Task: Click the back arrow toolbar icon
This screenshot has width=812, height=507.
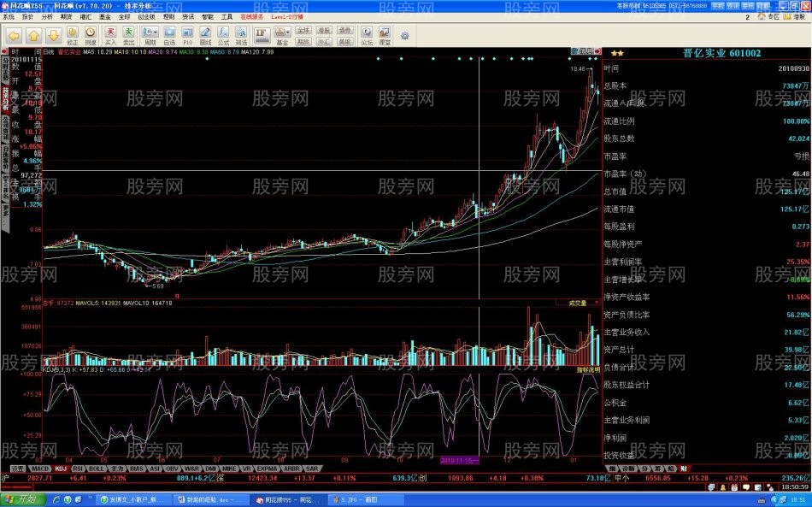Action: point(14,36)
